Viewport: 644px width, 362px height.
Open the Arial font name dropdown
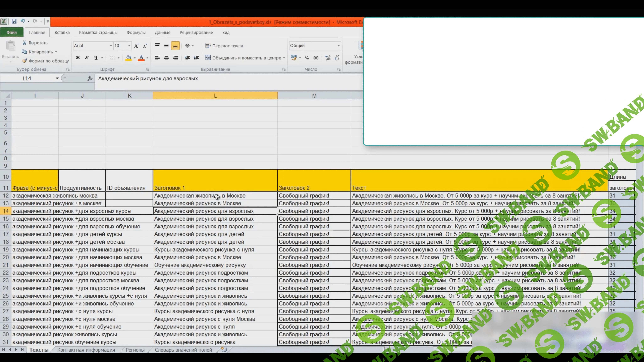tap(111, 46)
